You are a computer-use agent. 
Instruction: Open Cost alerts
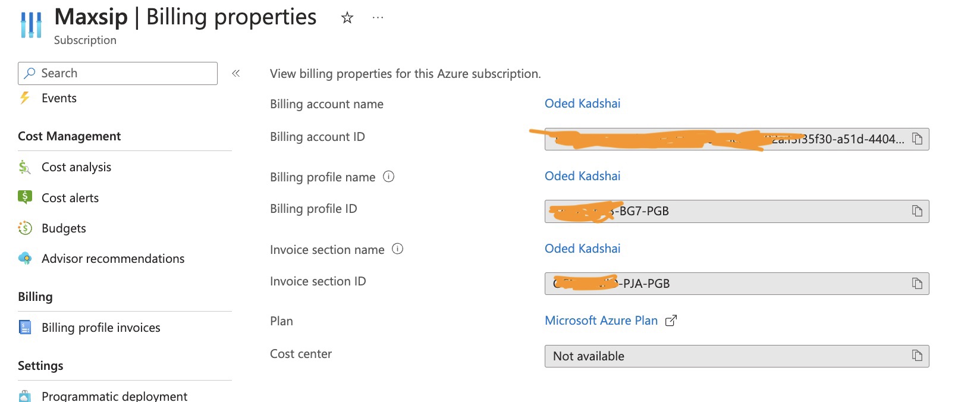pyautogui.click(x=70, y=198)
